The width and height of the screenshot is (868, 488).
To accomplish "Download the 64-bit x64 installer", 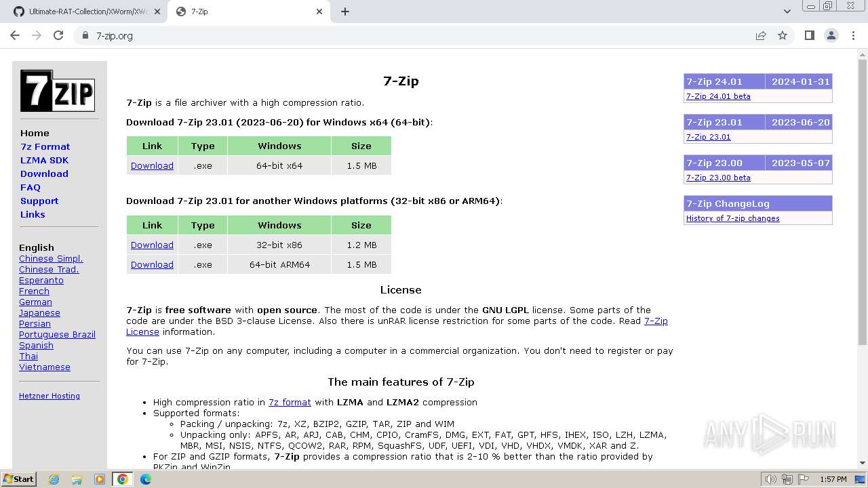I will pos(152,165).
